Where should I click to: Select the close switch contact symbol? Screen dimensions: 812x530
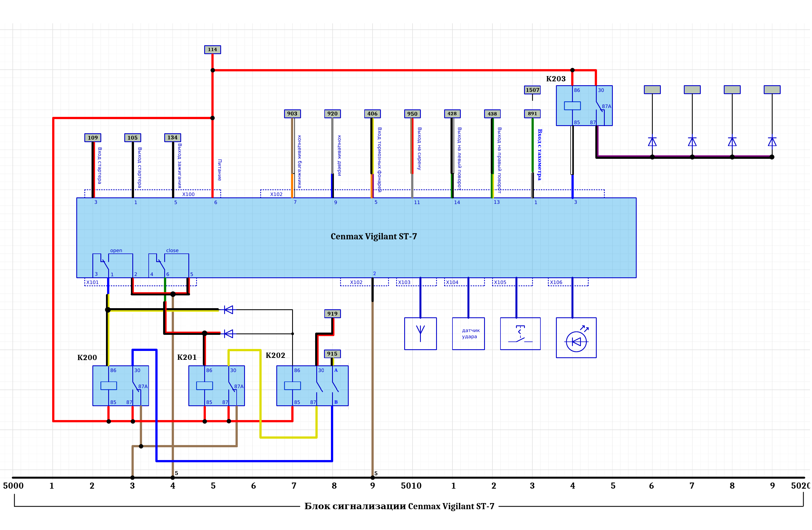tap(169, 266)
